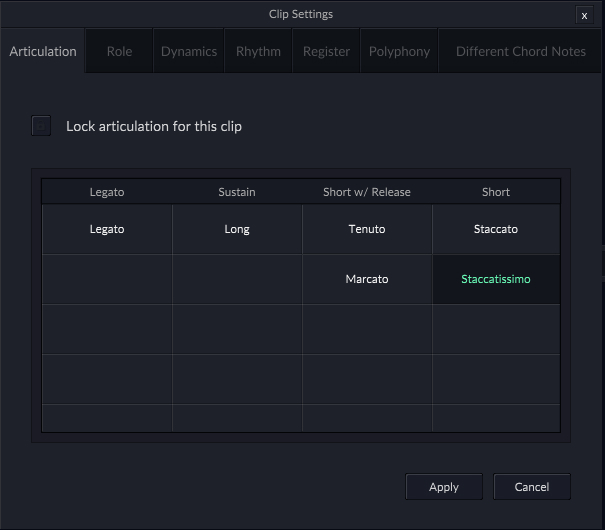This screenshot has height=530, width=605.
Task: Close the Clip Settings dialog with x
Action: [x=584, y=15]
